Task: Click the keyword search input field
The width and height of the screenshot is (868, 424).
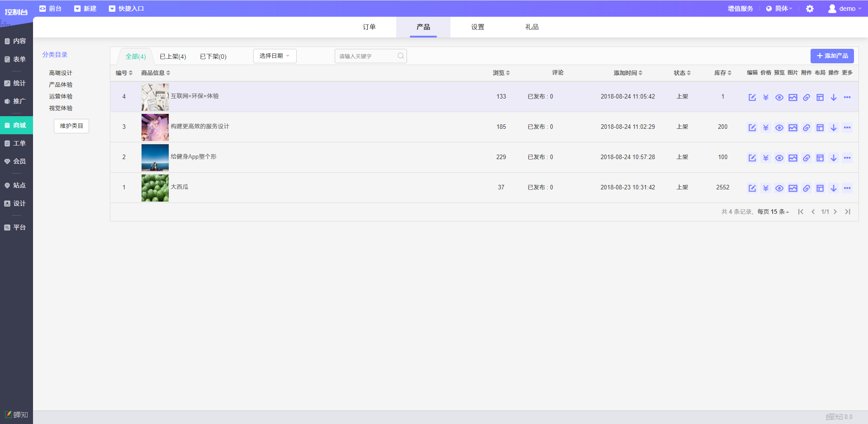Action: point(366,56)
